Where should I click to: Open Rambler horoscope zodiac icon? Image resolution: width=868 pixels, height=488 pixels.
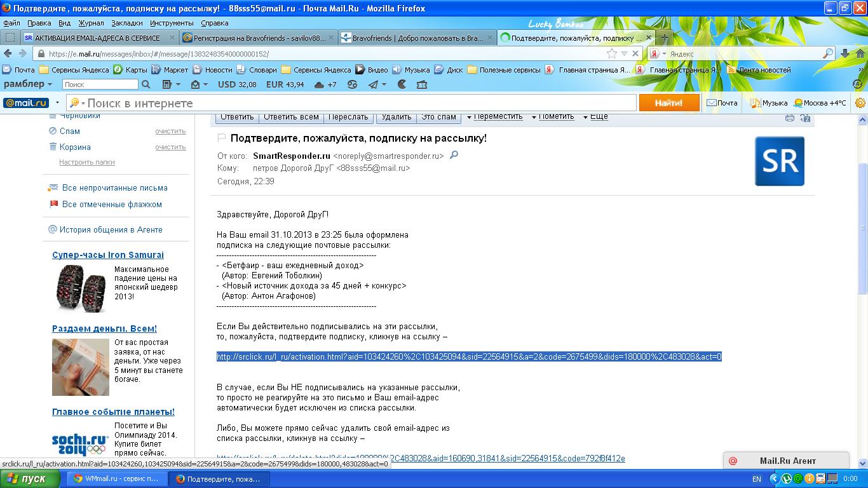pyautogui.click(x=352, y=85)
